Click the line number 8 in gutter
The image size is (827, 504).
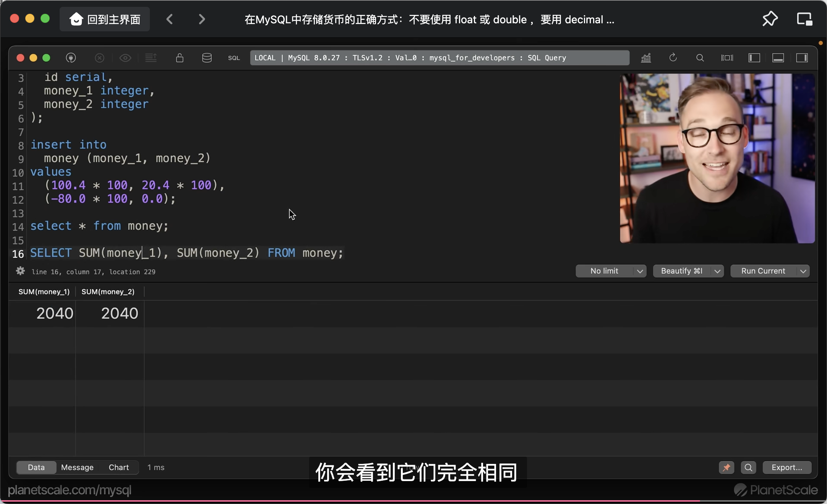click(x=21, y=145)
